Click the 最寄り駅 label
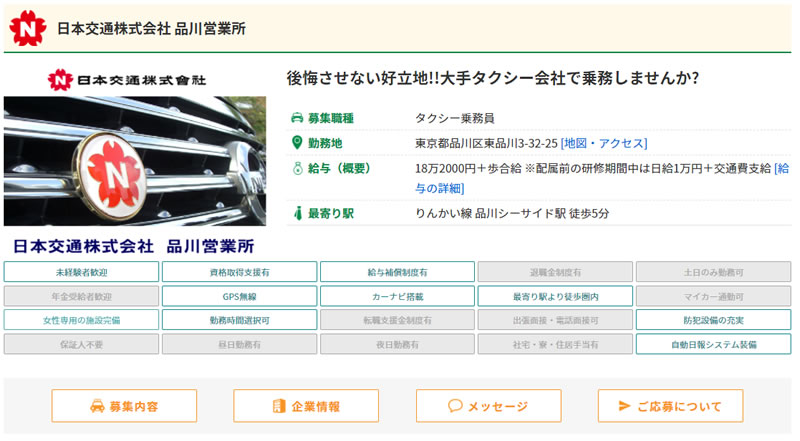Viewport: 800px width, 441px height. pos(331,213)
